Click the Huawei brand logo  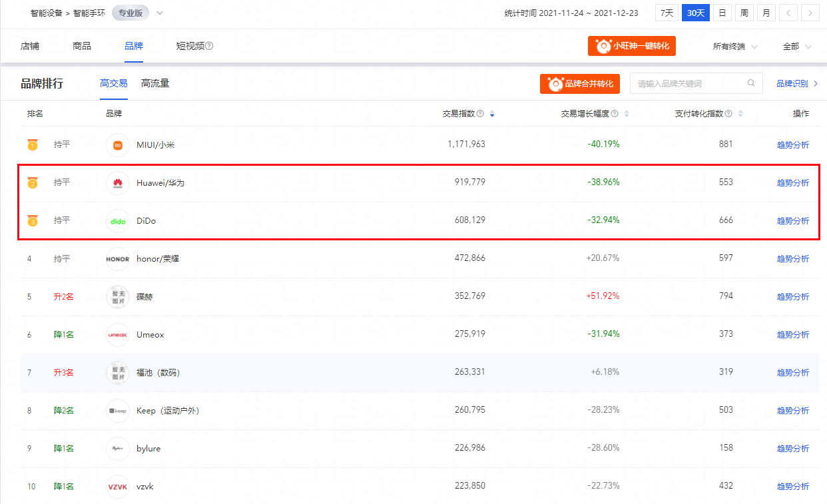118,182
